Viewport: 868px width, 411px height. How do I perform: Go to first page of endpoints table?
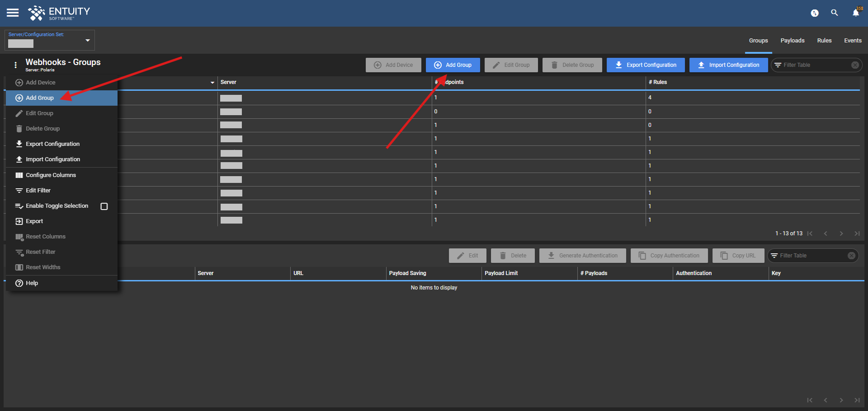[x=810, y=400]
